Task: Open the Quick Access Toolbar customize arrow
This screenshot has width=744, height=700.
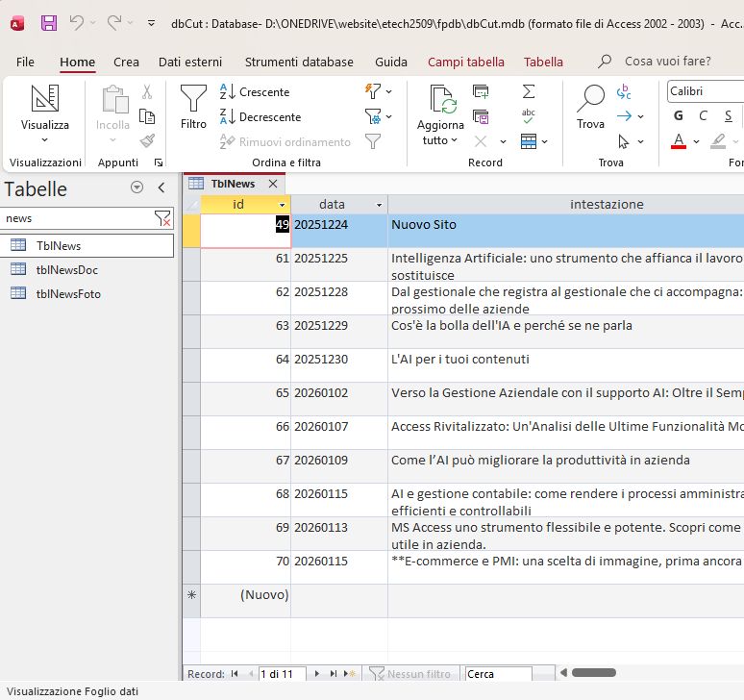Action: 151,23
